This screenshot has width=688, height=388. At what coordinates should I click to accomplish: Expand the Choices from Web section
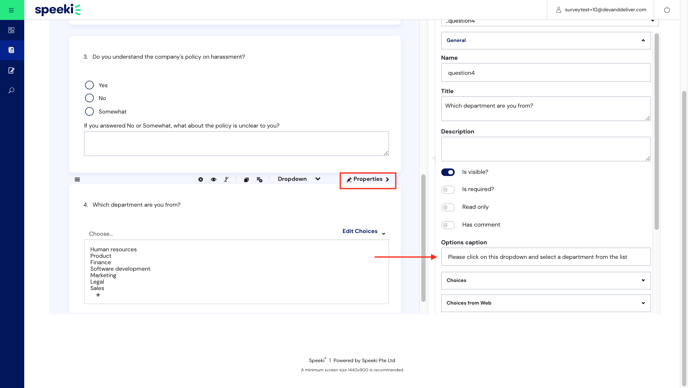click(545, 303)
